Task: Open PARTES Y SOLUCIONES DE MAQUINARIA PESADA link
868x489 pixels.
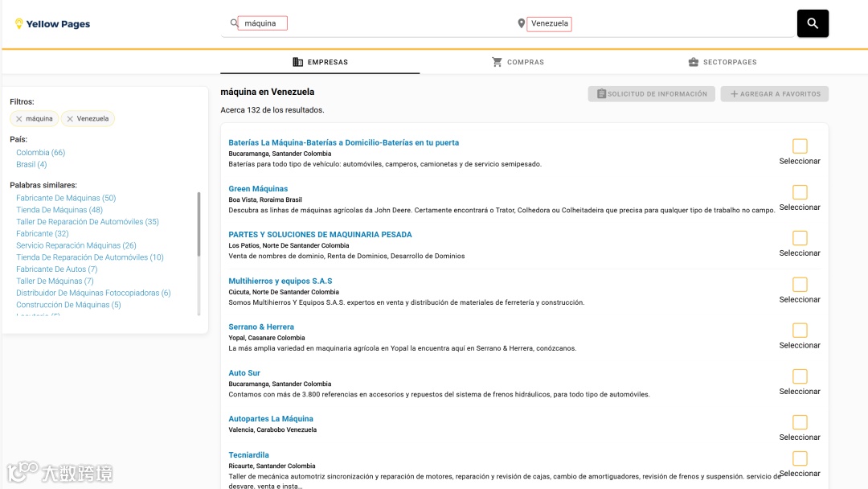Action: tap(320, 235)
